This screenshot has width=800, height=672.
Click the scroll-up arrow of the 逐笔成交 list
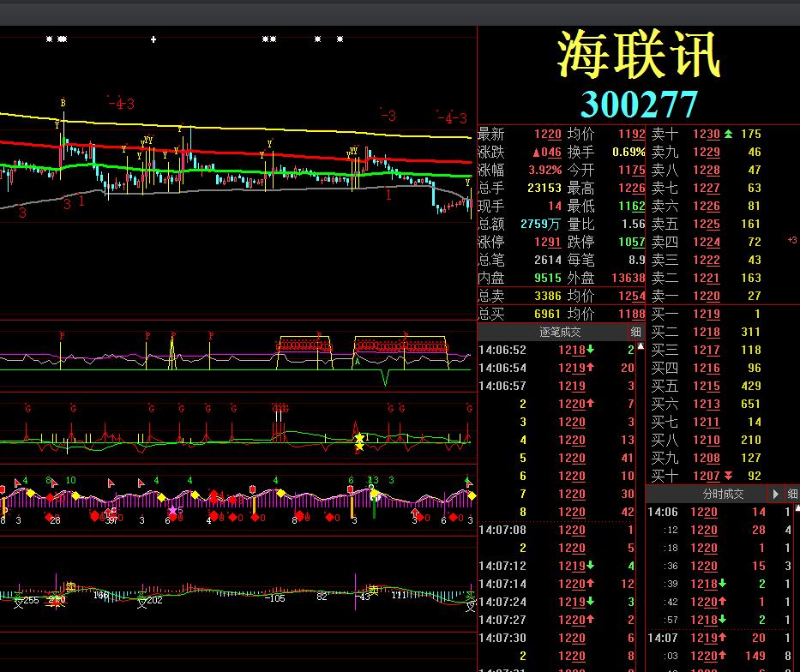coord(641,346)
